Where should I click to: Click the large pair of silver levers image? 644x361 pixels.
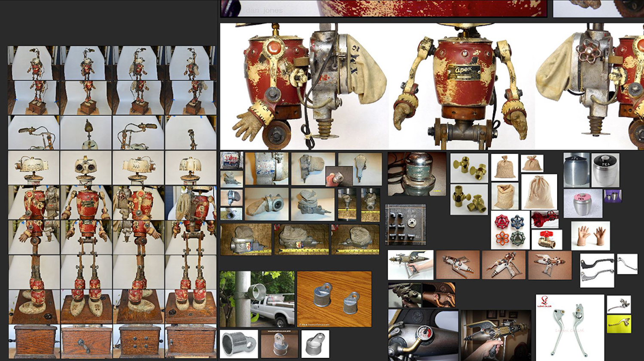pos(569,327)
